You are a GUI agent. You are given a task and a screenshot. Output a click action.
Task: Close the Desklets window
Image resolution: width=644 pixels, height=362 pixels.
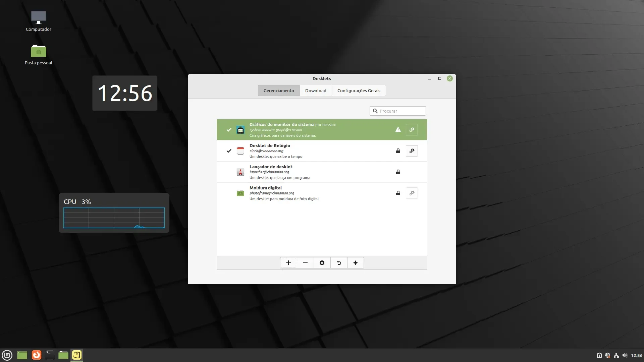[x=450, y=78]
